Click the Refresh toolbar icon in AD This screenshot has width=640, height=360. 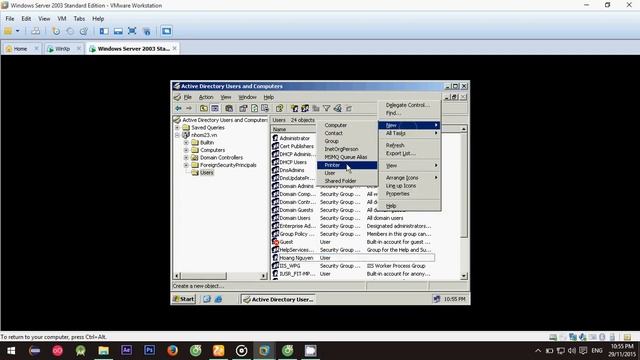(x=254, y=108)
